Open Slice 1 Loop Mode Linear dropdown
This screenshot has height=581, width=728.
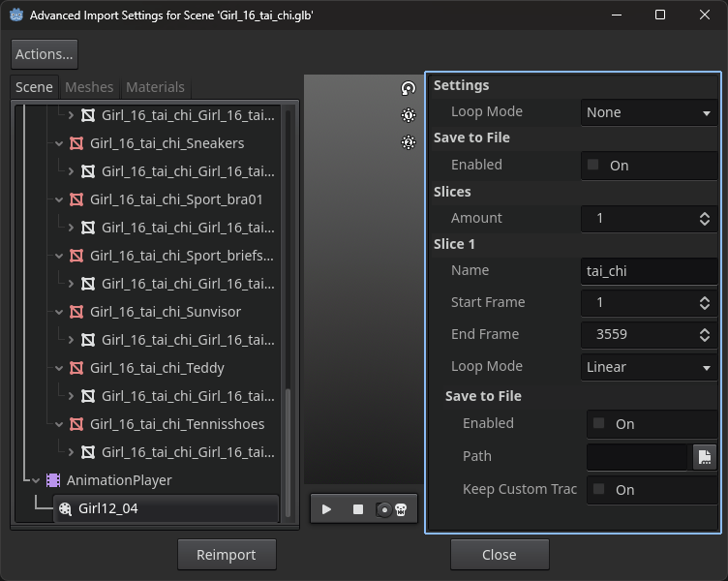point(649,367)
